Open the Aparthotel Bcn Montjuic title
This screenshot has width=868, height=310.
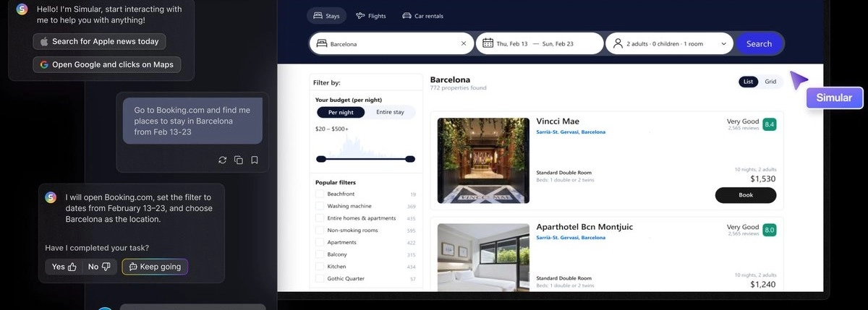pyautogui.click(x=584, y=227)
